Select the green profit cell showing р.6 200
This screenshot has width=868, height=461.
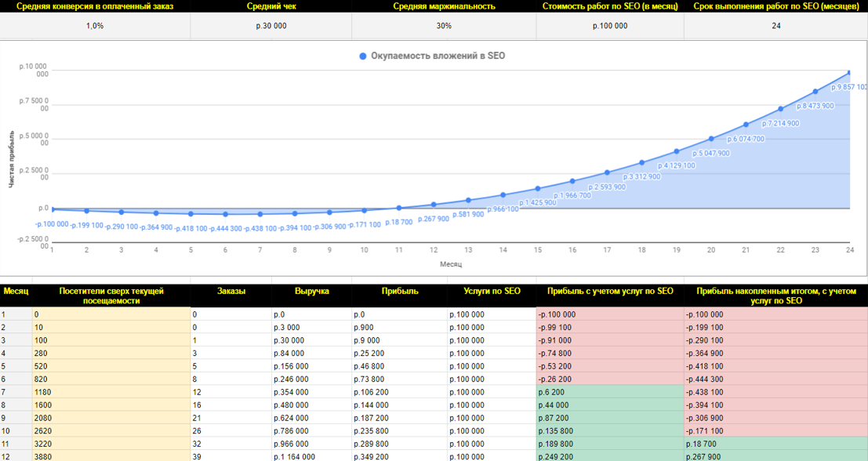pyautogui.click(x=609, y=391)
